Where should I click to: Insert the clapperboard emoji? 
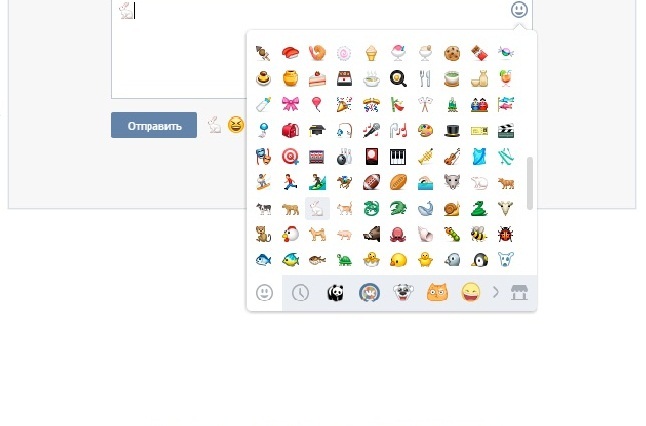click(x=505, y=131)
